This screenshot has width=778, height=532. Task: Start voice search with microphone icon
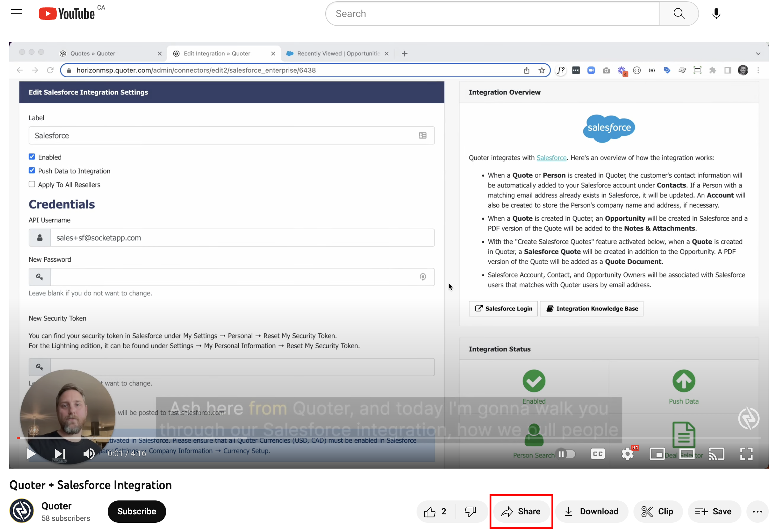pyautogui.click(x=716, y=14)
